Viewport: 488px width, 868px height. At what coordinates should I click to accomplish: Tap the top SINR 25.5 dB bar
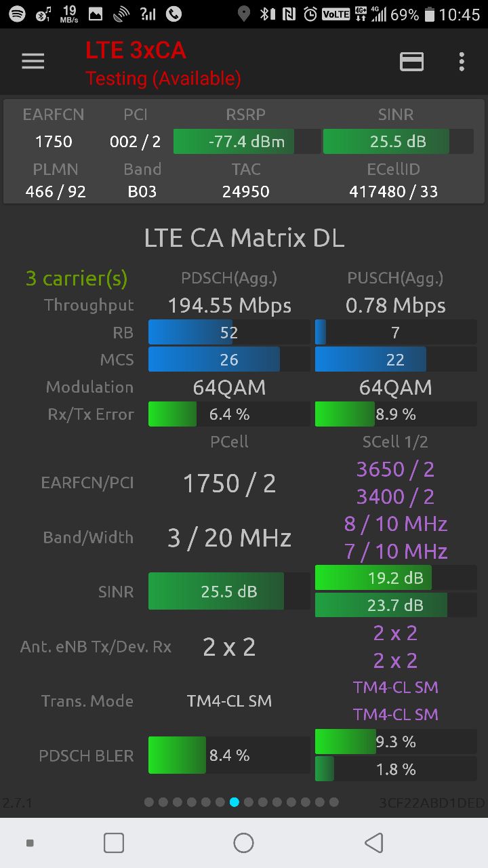pyautogui.click(x=398, y=142)
